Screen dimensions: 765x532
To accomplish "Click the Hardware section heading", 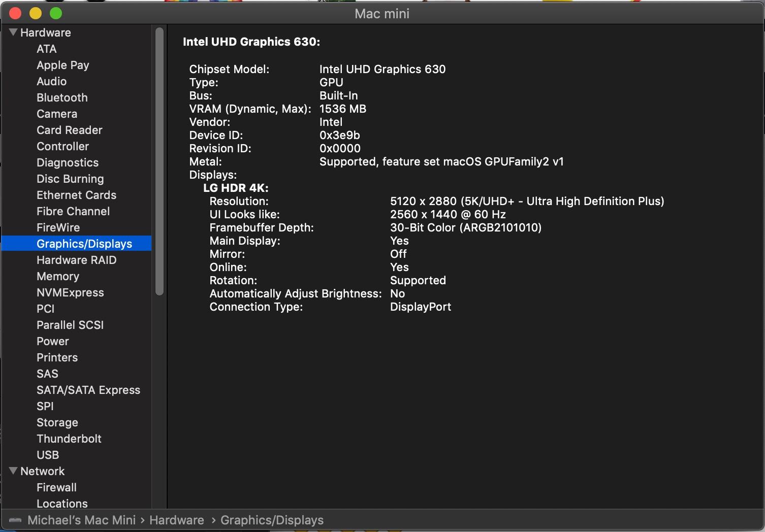I will tap(46, 32).
